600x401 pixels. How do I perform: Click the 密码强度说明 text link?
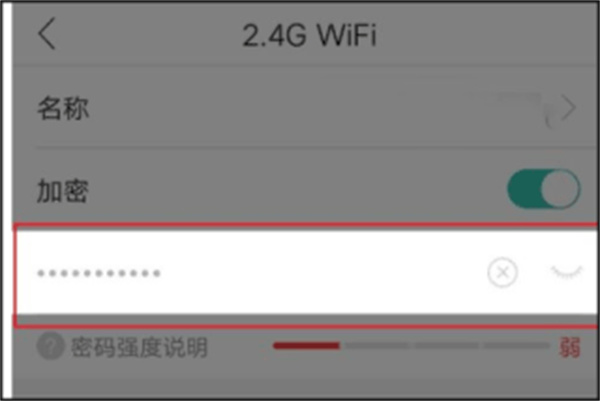(x=139, y=347)
